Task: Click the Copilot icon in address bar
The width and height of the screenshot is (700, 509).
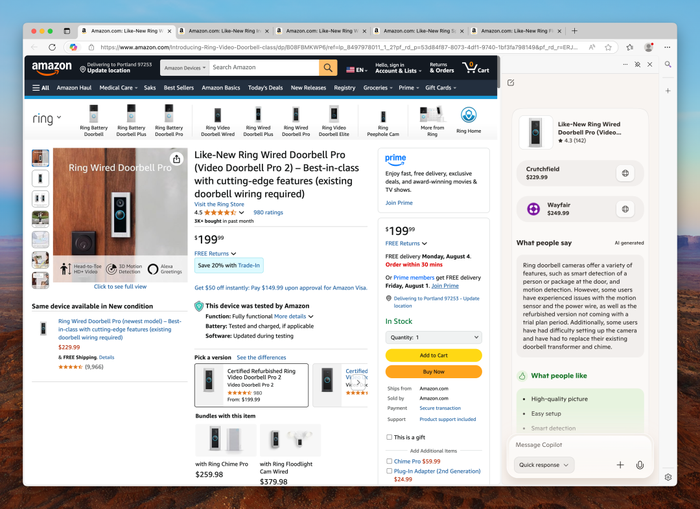Action: (x=73, y=47)
